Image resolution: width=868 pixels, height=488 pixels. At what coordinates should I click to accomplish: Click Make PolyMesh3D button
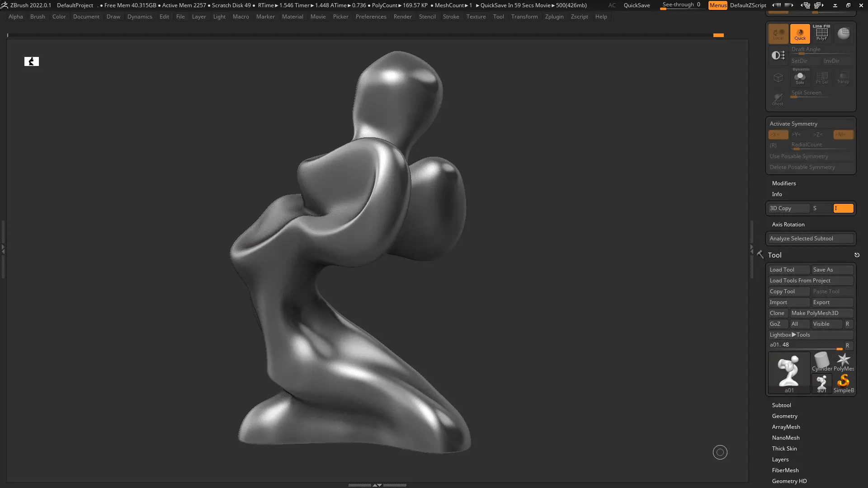pyautogui.click(x=821, y=313)
